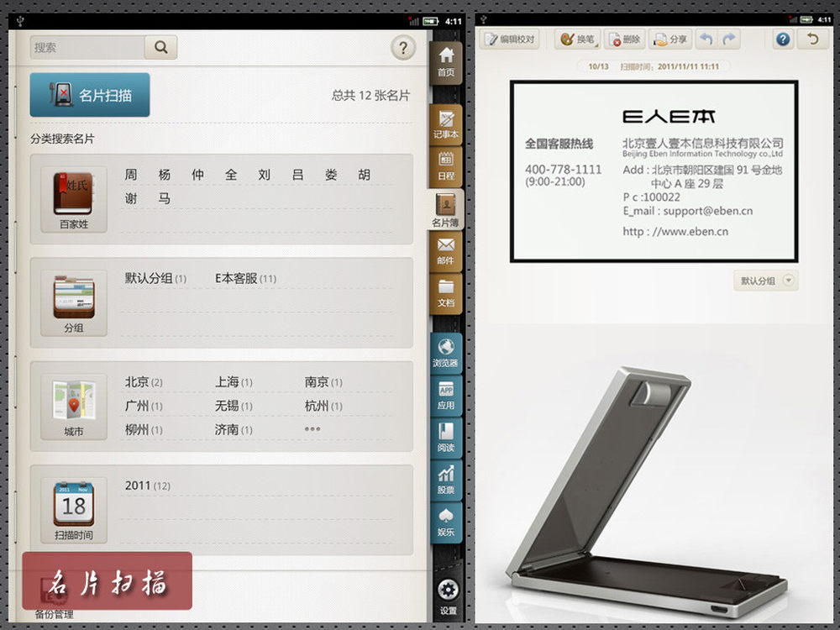Screen dimensions: 840x630
Task: Tap the USB icon in left status bar
Action: point(20,22)
